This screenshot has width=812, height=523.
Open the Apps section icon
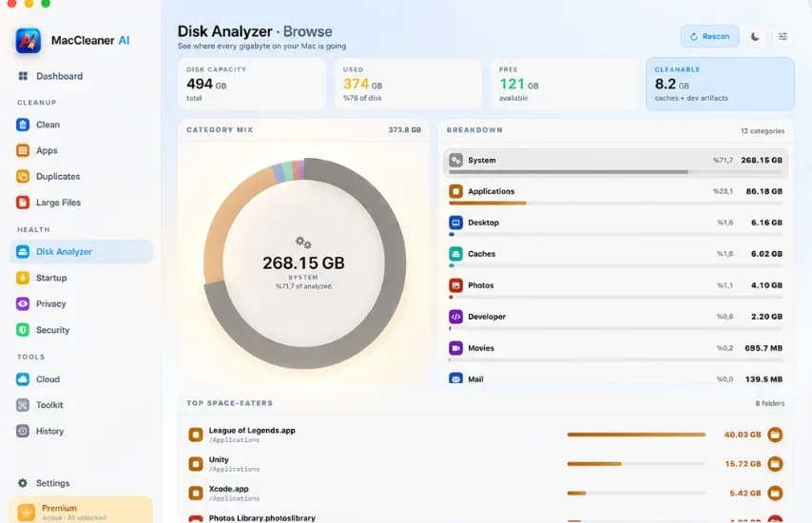[x=23, y=150]
